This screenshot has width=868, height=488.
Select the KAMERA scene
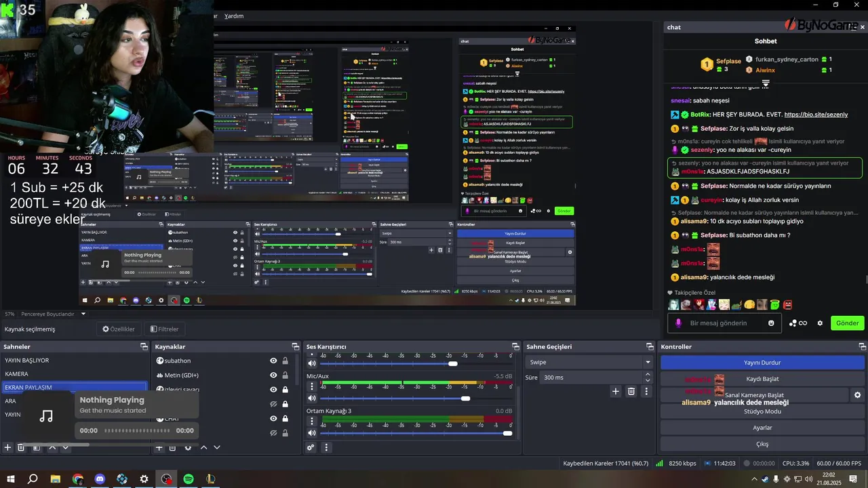[x=73, y=374]
